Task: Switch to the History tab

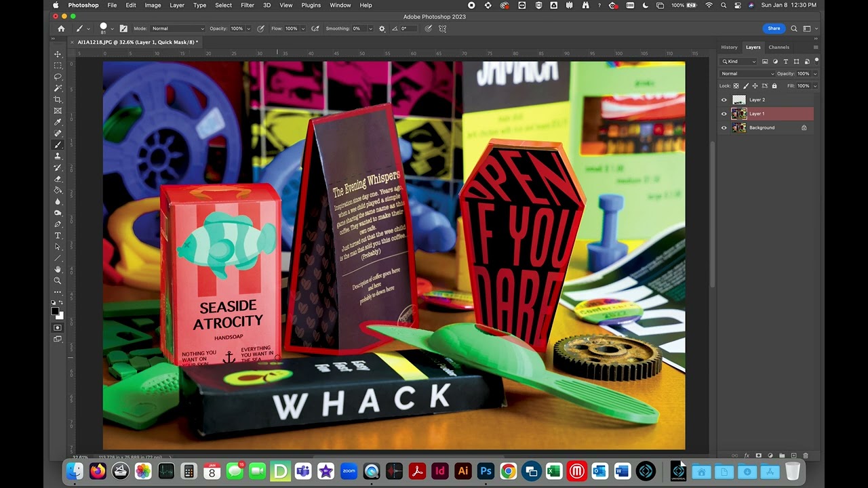Action: (x=729, y=47)
